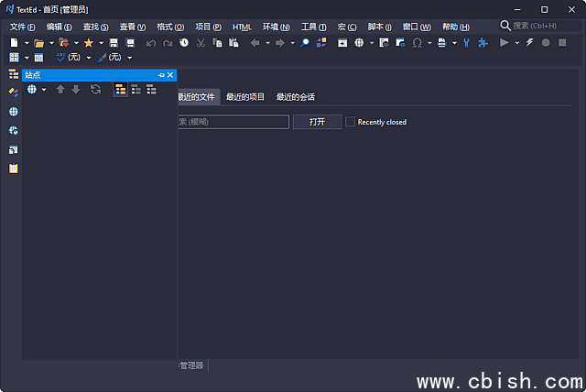The height and width of the screenshot is (392, 586).
Task: Open the 工具(T) menu
Action: click(314, 27)
